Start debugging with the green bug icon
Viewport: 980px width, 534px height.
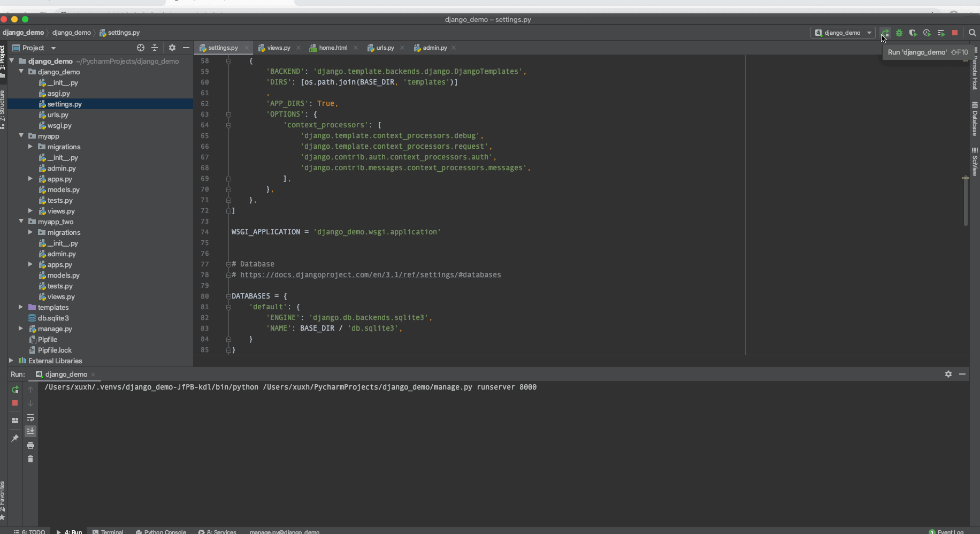click(x=899, y=33)
